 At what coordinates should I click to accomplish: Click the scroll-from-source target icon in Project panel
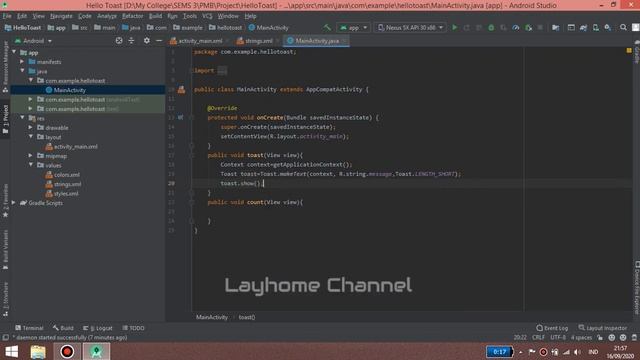point(119,41)
